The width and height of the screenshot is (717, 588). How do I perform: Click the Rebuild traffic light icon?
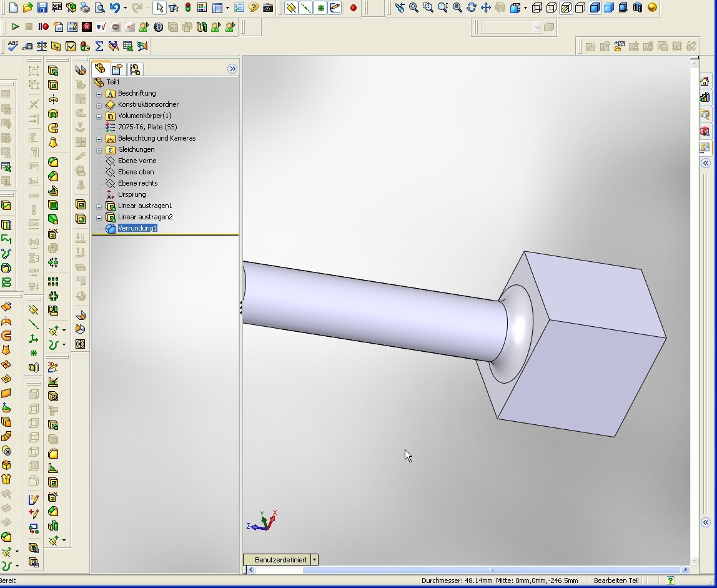187,8
